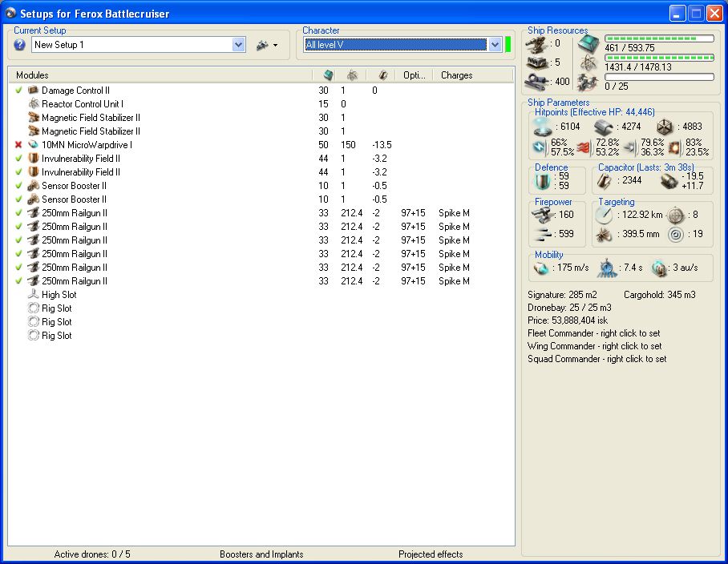Toggle second Sensor Booster II checkmark
Image resolution: width=728 pixels, height=564 pixels.
[x=18, y=199]
